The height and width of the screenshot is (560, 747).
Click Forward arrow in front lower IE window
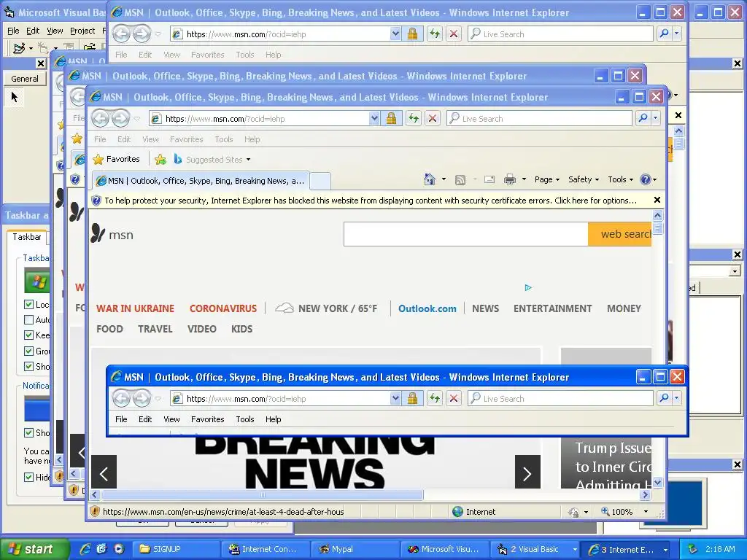pos(142,398)
